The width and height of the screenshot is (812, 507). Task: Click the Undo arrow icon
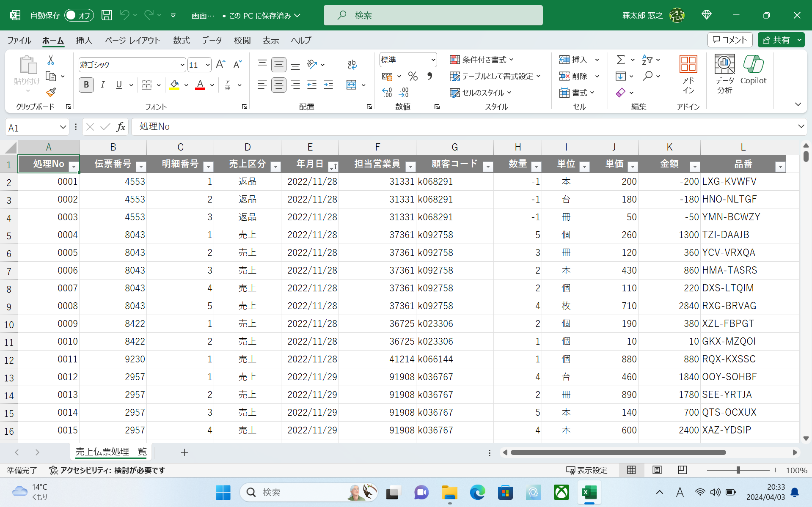(x=124, y=15)
